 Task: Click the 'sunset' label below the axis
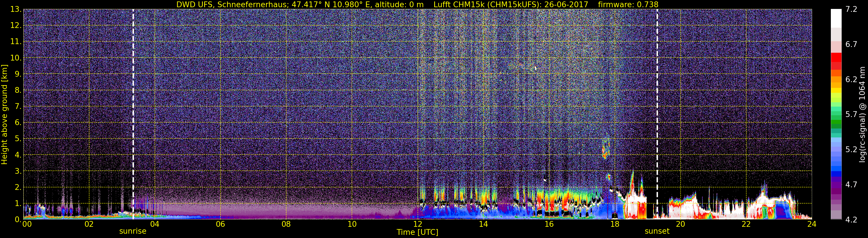pyautogui.click(x=657, y=231)
